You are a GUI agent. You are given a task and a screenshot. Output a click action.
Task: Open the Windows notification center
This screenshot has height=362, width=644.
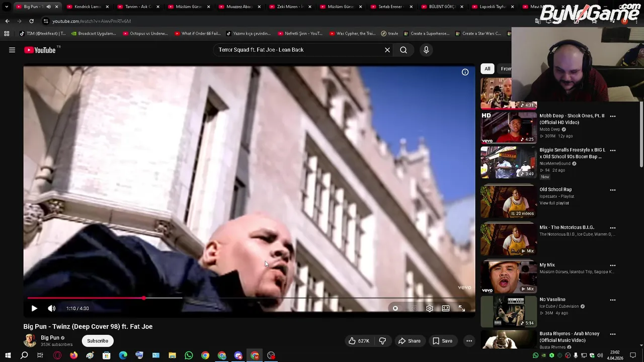[633, 355]
